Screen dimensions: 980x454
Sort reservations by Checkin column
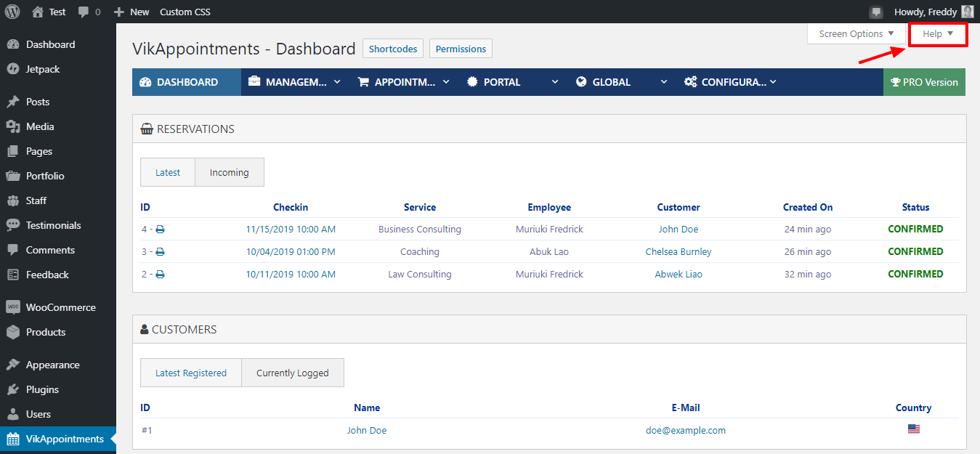coord(291,207)
